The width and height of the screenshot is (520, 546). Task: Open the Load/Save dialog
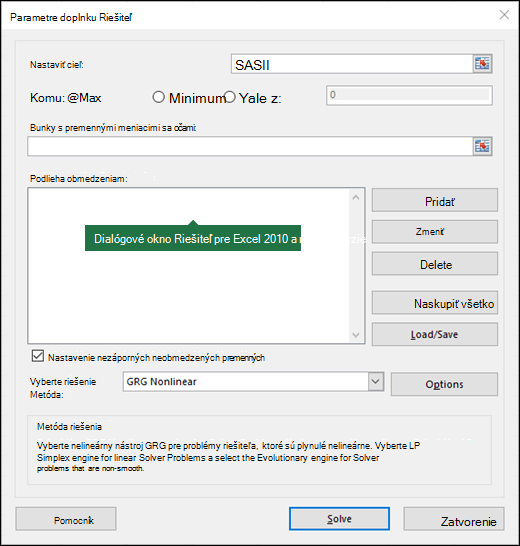(435, 334)
